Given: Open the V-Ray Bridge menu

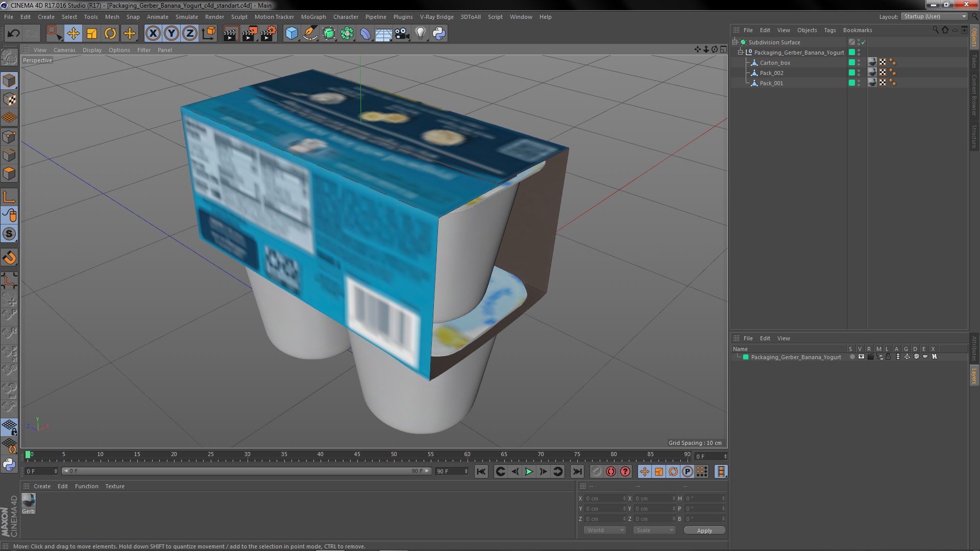Looking at the screenshot, I should click(436, 17).
